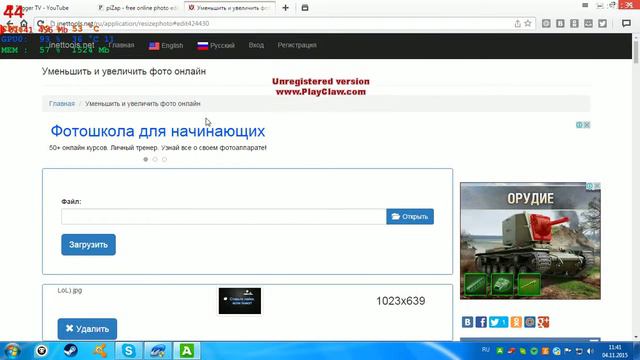Click the Mail.ru share icon
This screenshot has height=360, width=640.
click(x=529, y=322)
